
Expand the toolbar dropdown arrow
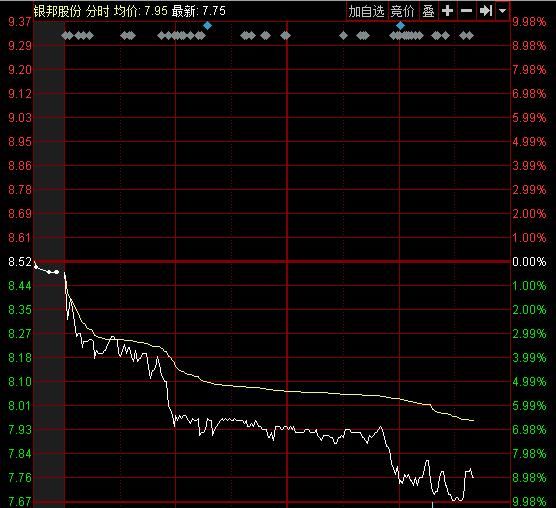click(502, 11)
